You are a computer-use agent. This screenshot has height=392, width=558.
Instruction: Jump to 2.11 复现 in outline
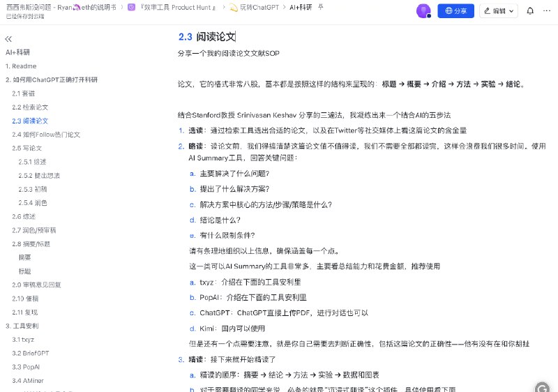[x=25, y=312]
